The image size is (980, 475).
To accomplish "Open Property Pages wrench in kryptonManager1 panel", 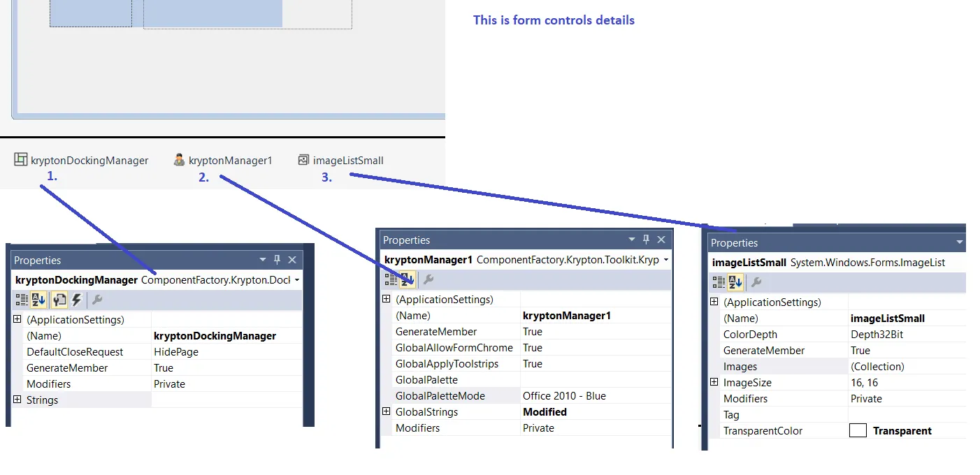I will [428, 280].
